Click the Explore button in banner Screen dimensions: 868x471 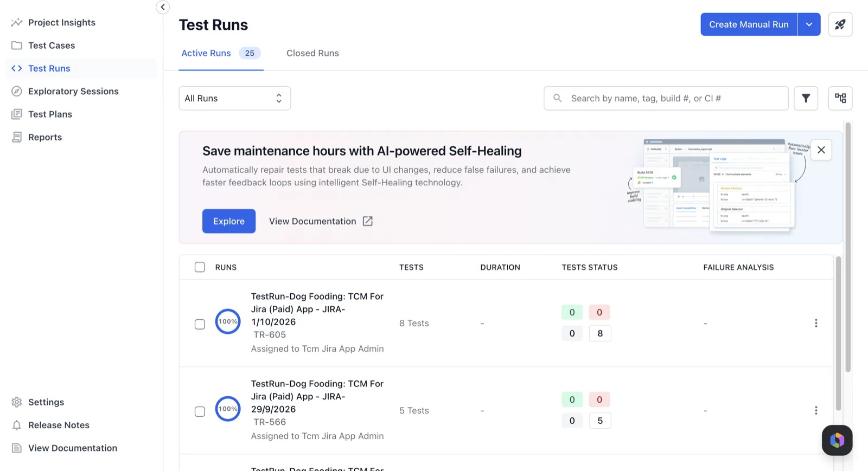[229, 221]
